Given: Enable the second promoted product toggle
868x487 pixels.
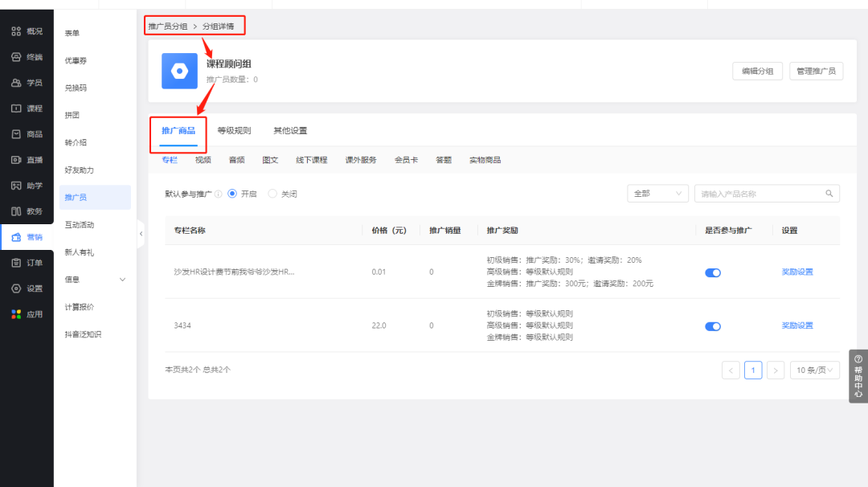Looking at the screenshot, I should [713, 326].
